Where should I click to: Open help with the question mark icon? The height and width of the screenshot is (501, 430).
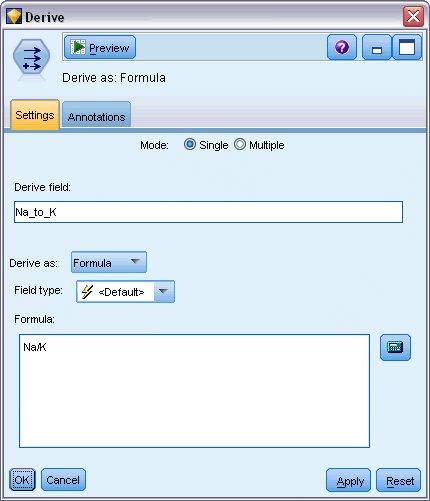(x=342, y=47)
